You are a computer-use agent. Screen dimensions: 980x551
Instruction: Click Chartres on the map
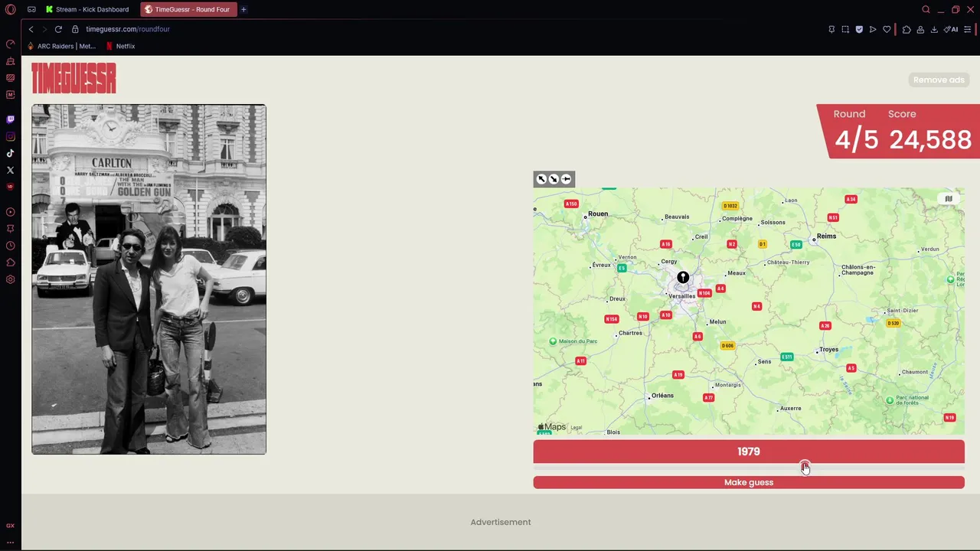(630, 334)
